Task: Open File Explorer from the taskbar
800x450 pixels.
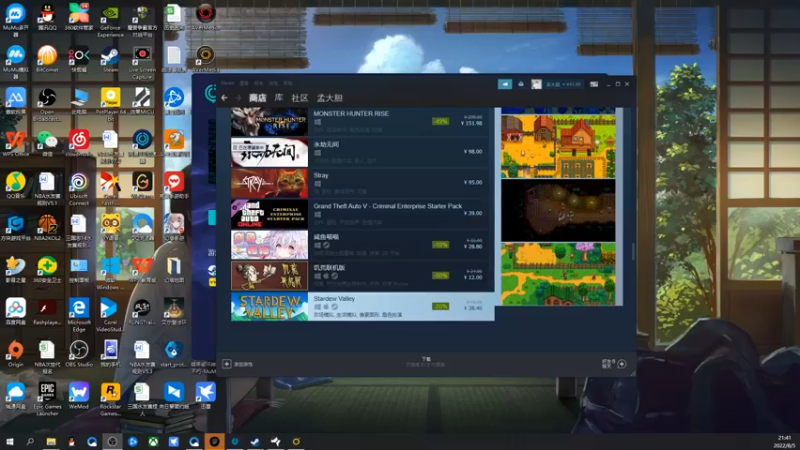Action: click(x=51, y=441)
